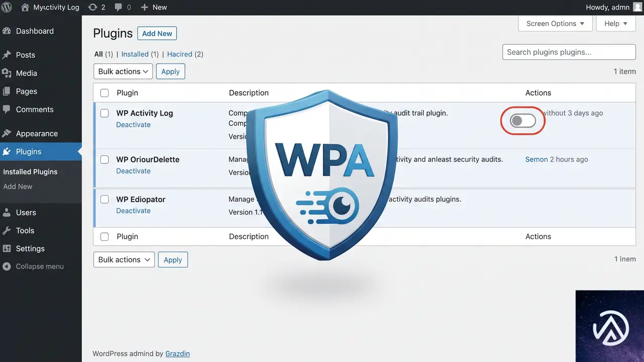644x362 pixels.
Task: Click the home icon for Myactivity Log
Action: pyautogui.click(x=25, y=7)
